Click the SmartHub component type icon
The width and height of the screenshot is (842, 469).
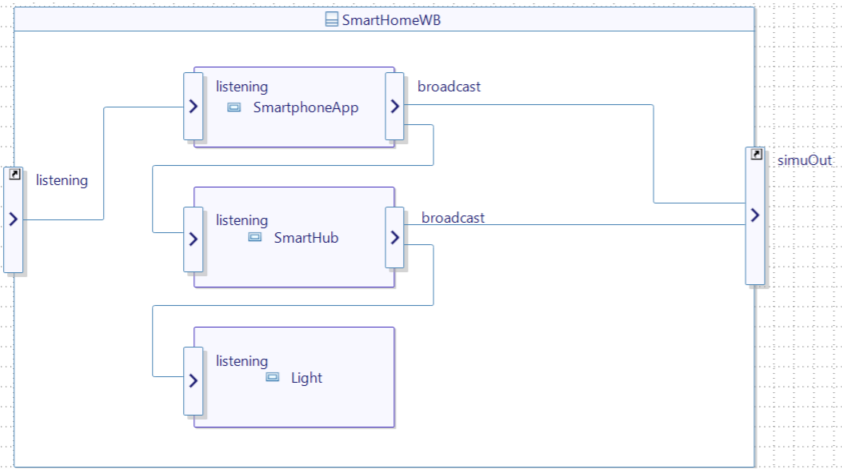[x=255, y=237]
